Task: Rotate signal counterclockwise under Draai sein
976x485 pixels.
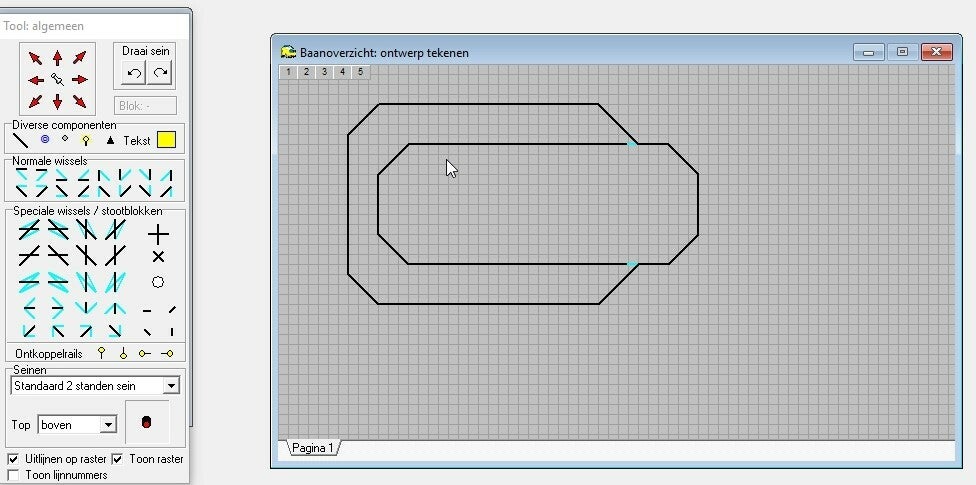Action: coord(134,73)
